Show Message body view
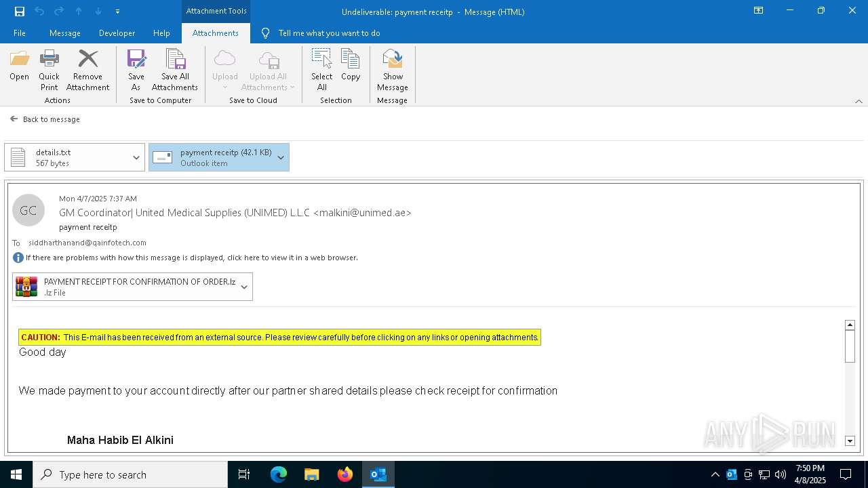 [393, 70]
